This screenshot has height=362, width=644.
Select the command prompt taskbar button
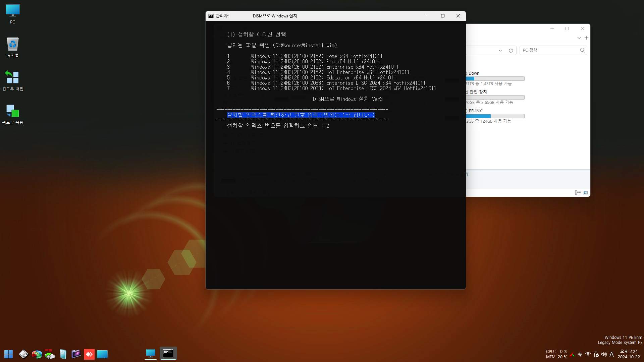coord(168,353)
